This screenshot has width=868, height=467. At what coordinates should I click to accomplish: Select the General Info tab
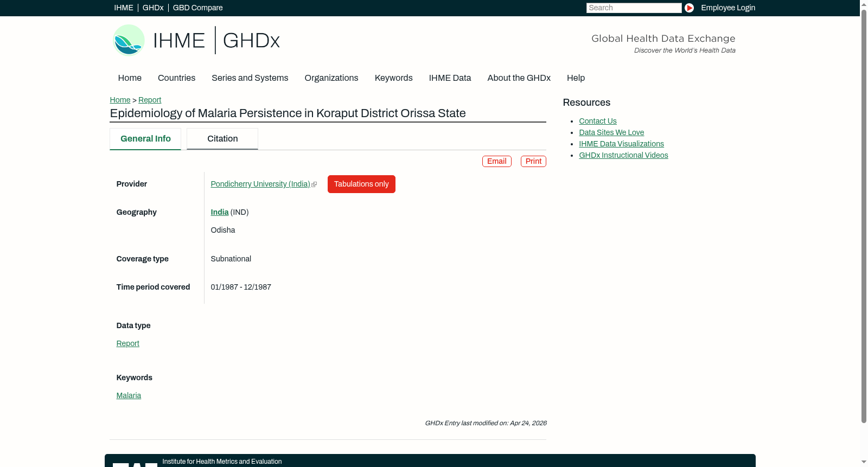tap(145, 139)
